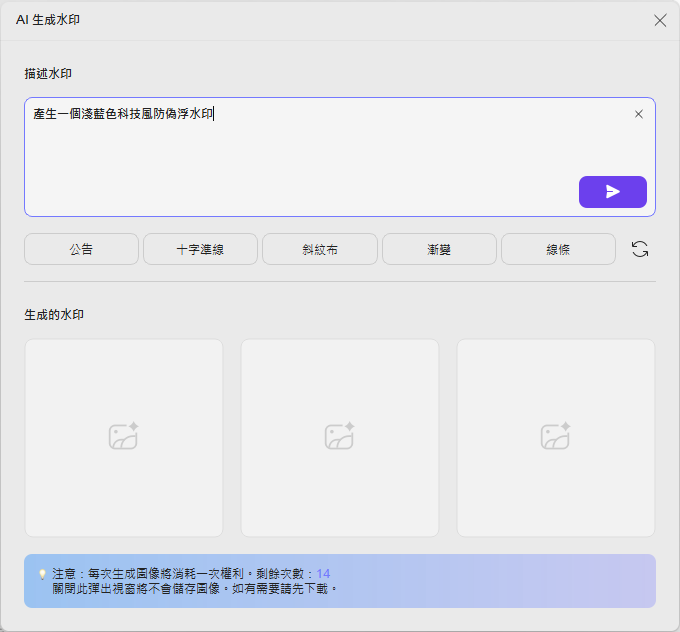
Task: Select the 公告 suggestion tag
Action: tap(81, 249)
